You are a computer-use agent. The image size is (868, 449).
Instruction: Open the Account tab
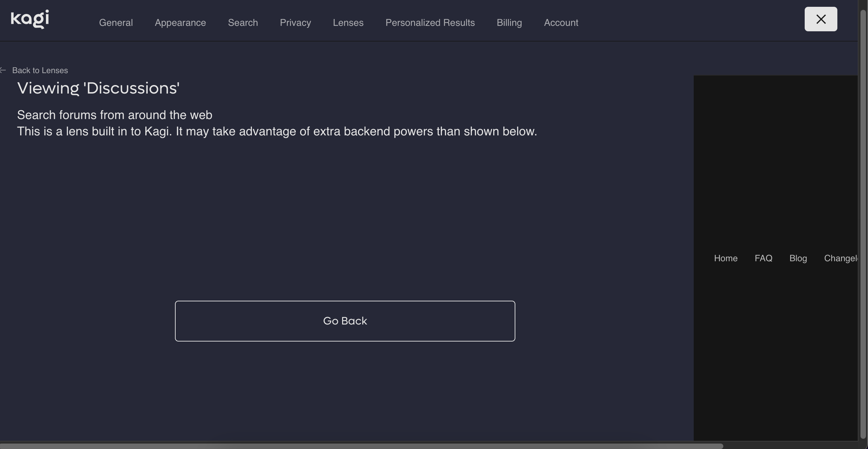coord(561,23)
